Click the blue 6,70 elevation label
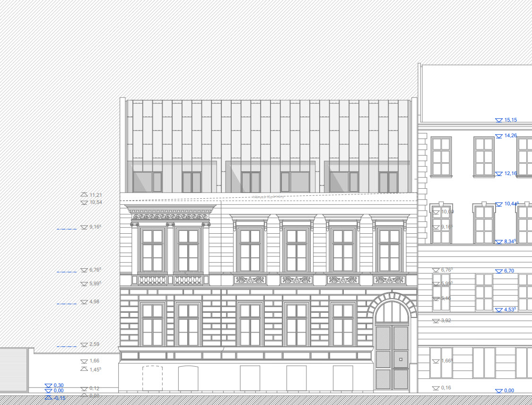The image size is (532, 405). 509,271
